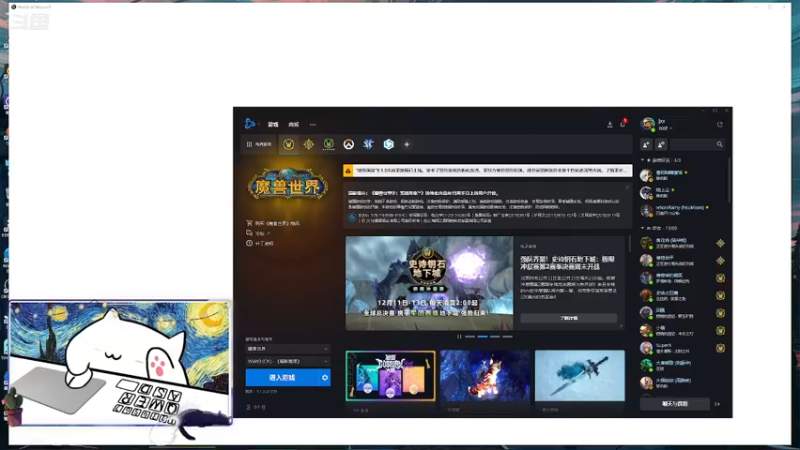Add a game with the plus icon
Image resolution: width=800 pixels, height=450 pixels.
[x=407, y=144]
